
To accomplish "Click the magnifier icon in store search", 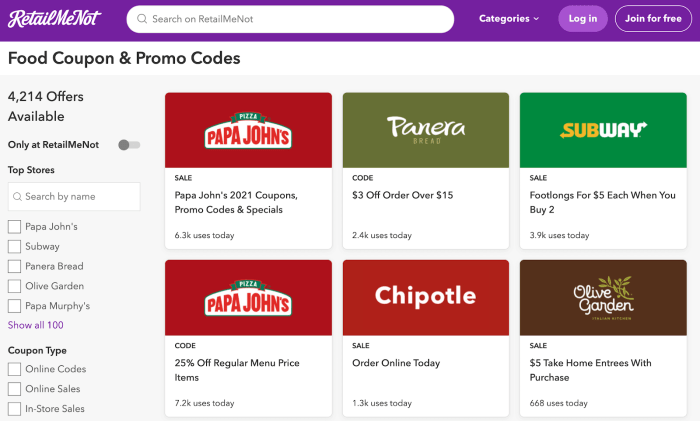I will coord(18,197).
